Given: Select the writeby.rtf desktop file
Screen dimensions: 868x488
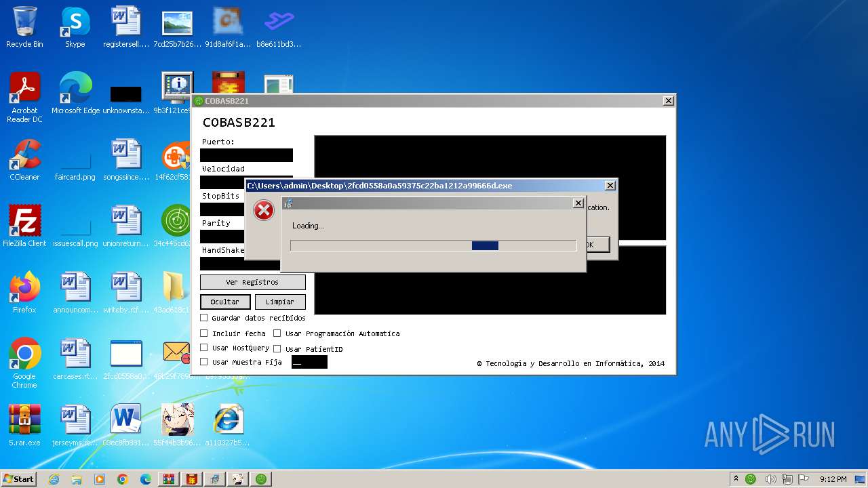Looking at the screenshot, I should pos(125,293).
